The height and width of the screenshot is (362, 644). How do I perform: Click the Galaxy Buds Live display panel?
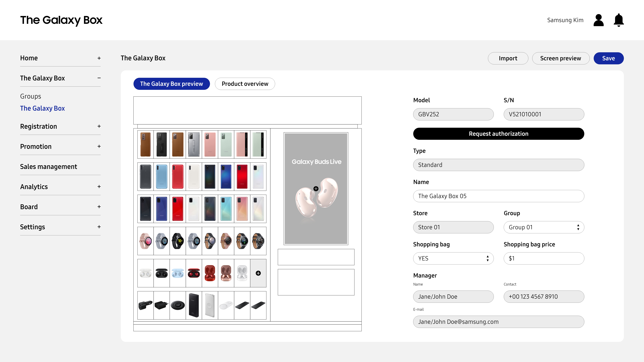(316, 189)
